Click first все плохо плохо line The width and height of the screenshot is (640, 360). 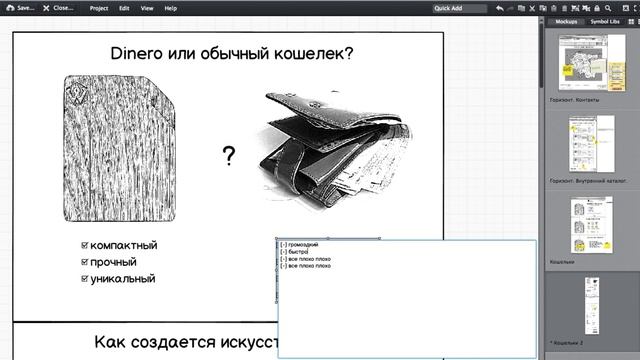pos(305,259)
